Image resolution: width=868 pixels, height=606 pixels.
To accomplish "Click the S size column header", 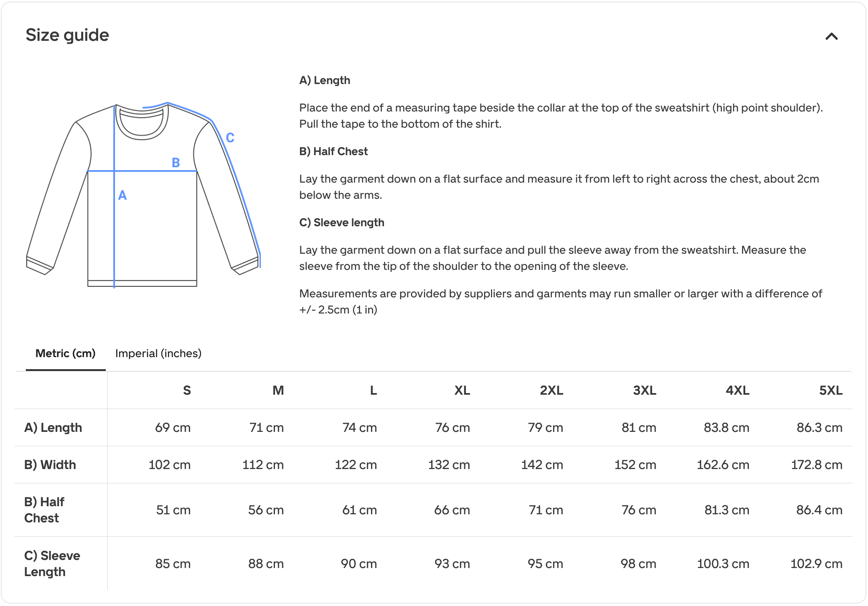I will point(187,390).
